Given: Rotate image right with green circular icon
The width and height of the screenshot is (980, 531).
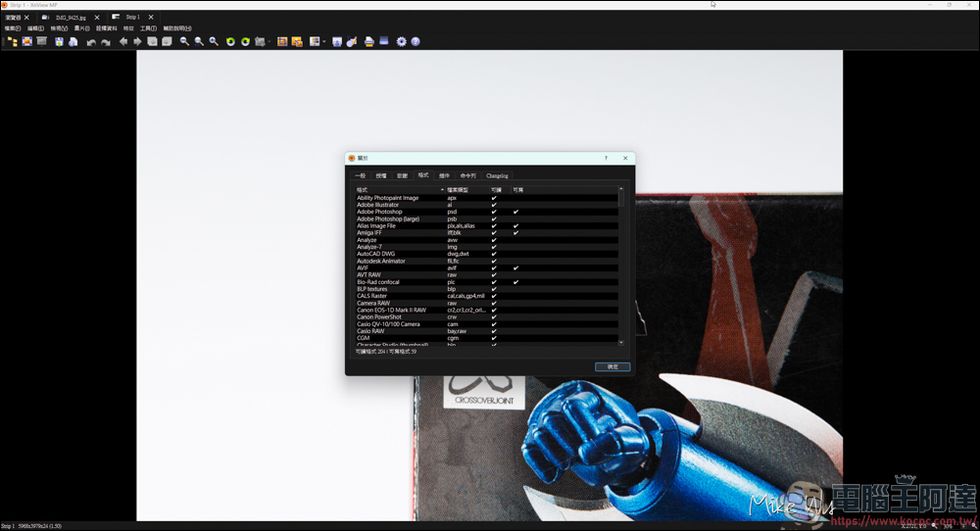Looking at the screenshot, I should pos(246,42).
